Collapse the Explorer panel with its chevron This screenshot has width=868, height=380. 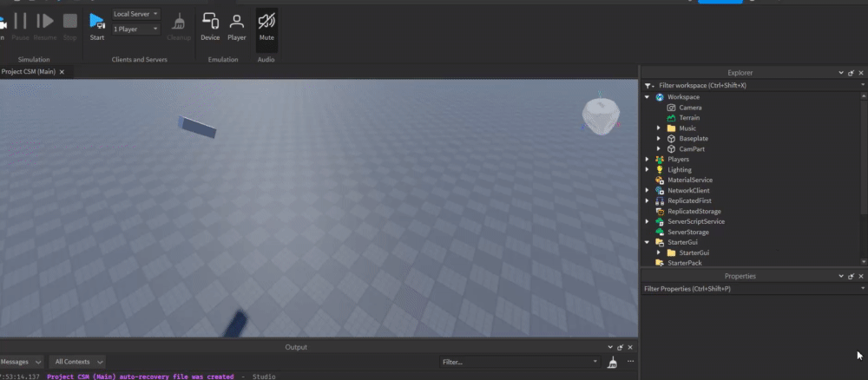click(841, 73)
